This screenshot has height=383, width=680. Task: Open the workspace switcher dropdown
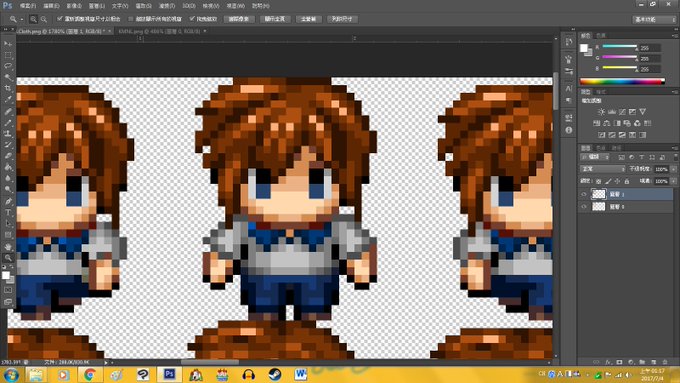pos(654,20)
